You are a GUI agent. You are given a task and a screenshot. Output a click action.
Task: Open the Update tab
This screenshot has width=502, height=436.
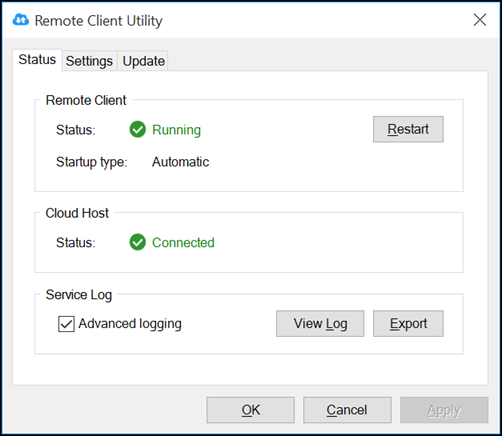[143, 61]
